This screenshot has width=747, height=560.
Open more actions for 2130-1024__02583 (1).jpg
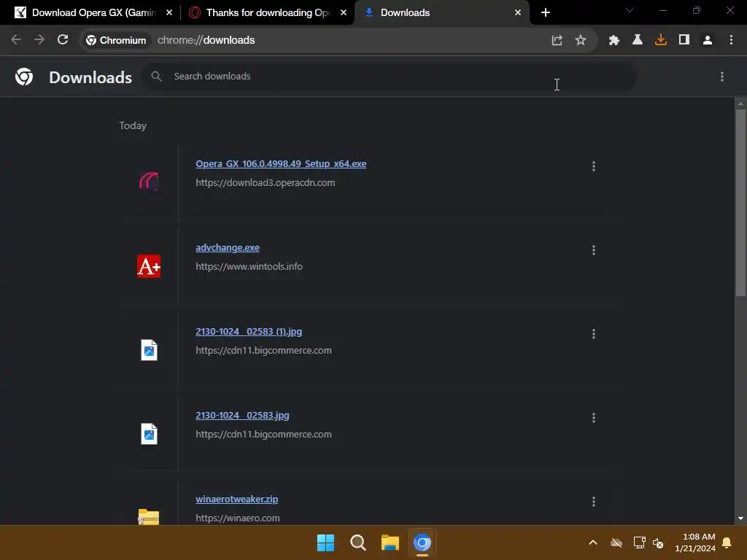[x=594, y=334]
